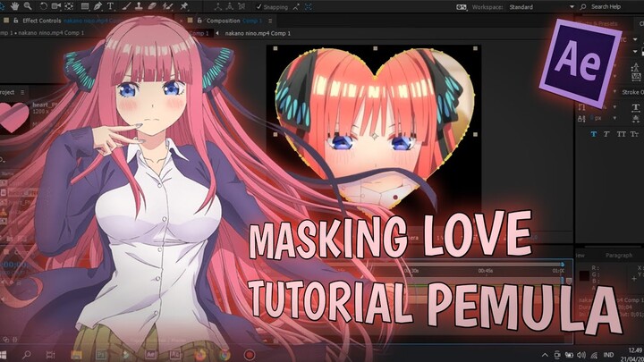Open the Composition panel menu icon
This screenshot has width=644, height=362.
pos(270,21)
